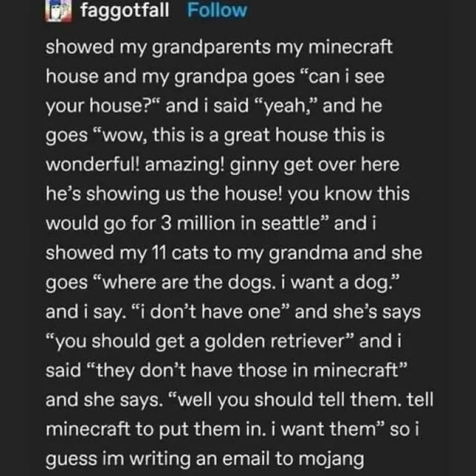476x476 pixels.
Task: Click the phrase "put them in."
Action: pyautogui.click(x=196, y=428)
